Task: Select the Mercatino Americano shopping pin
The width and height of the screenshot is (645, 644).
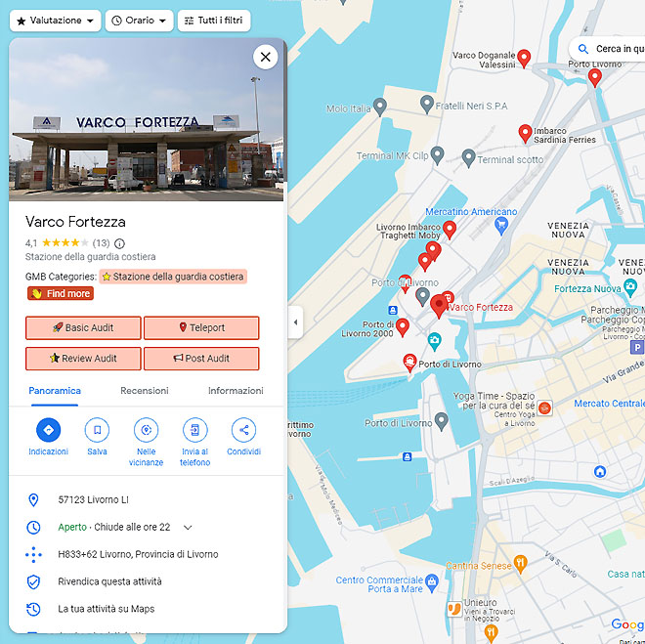Action: pyautogui.click(x=501, y=226)
